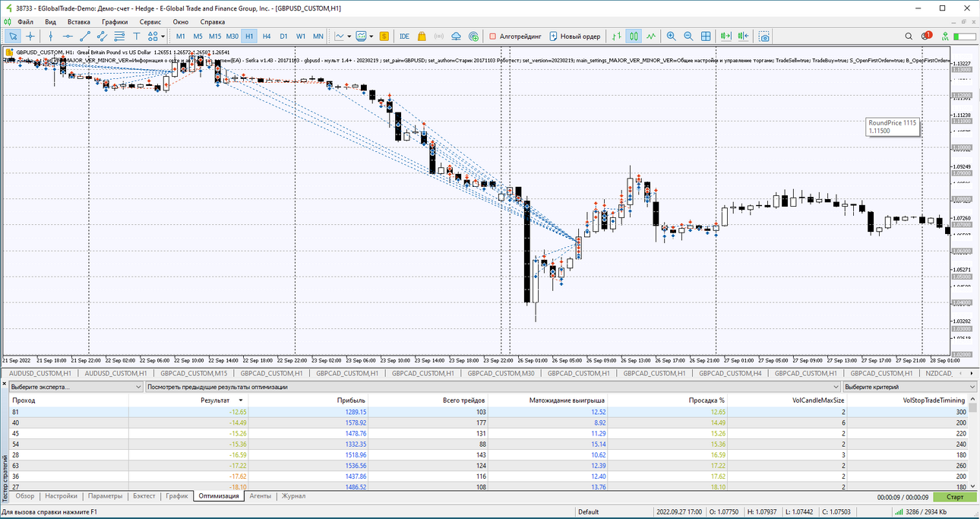
Task: Open the Журнал tester tab
Action: (293, 496)
